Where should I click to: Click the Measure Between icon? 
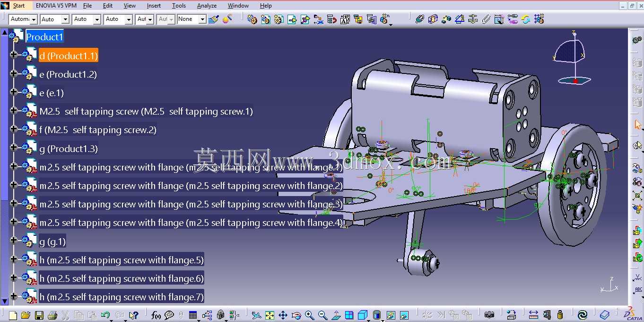[533, 315]
